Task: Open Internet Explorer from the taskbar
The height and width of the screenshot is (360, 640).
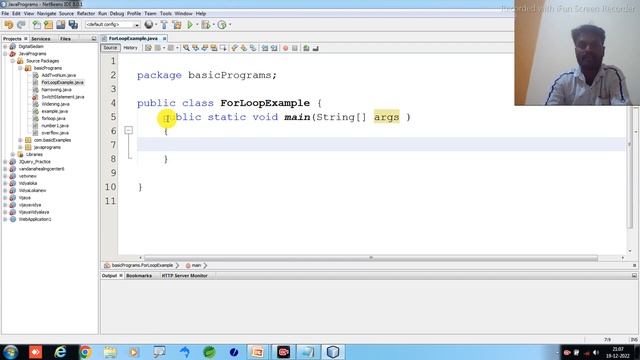Action: pos(60,352)
